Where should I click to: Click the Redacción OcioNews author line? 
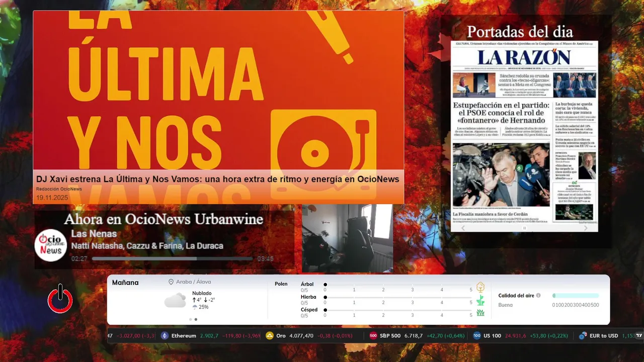pyautogui.click(x=59, y=189)
